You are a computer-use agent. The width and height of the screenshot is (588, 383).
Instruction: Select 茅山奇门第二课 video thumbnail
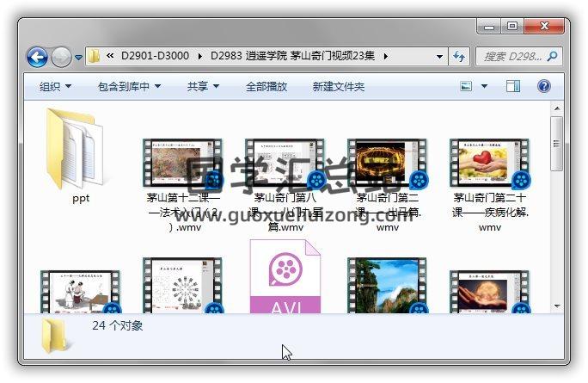pyautogui.click(x=388, y=163)
